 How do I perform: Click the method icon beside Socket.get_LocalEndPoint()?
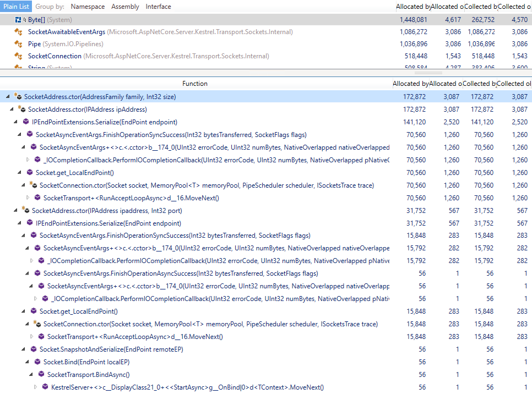pyautogui.click(x=30, y=173)
